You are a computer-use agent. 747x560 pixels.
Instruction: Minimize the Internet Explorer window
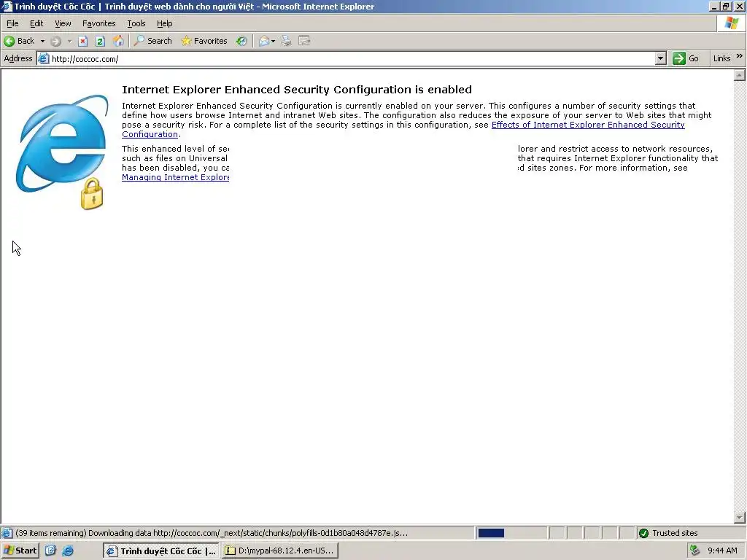pyautogui.click(x=714, y=6)
